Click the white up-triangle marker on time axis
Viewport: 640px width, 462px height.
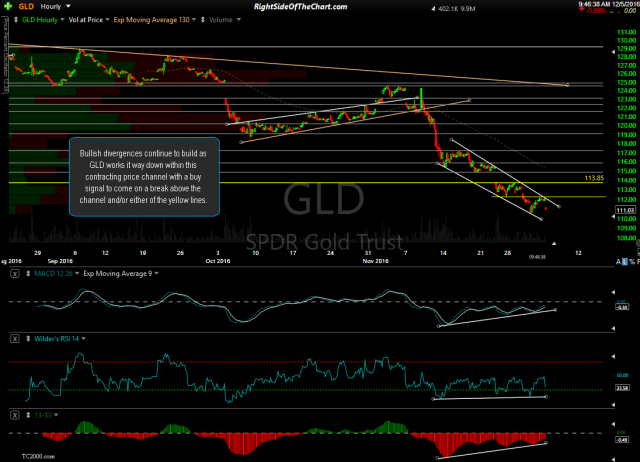554,244
